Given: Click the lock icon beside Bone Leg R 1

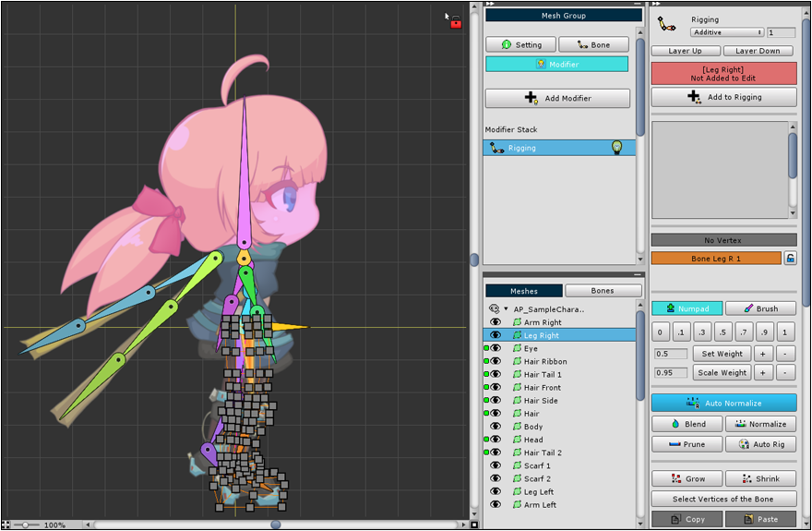Looking at the screenshot, I should (790, 259).
